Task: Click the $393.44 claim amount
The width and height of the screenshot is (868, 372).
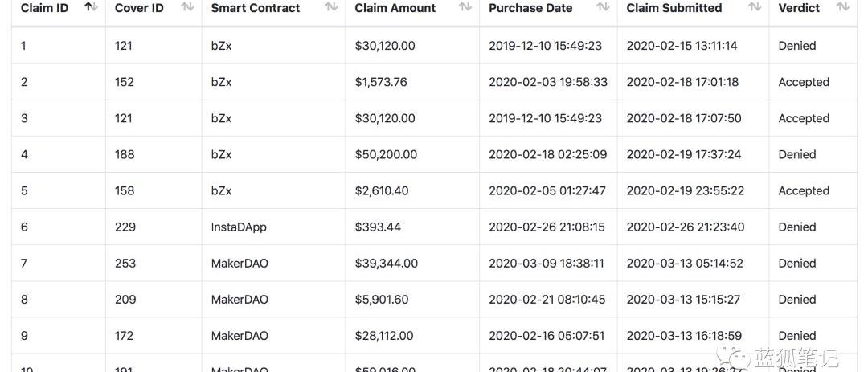Action: [378, 227]
